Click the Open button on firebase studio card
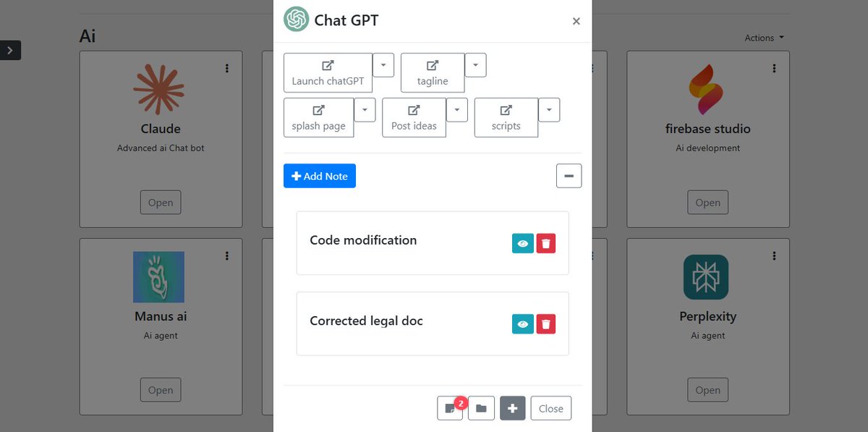868x432 pixels. [x=707, y=203]
